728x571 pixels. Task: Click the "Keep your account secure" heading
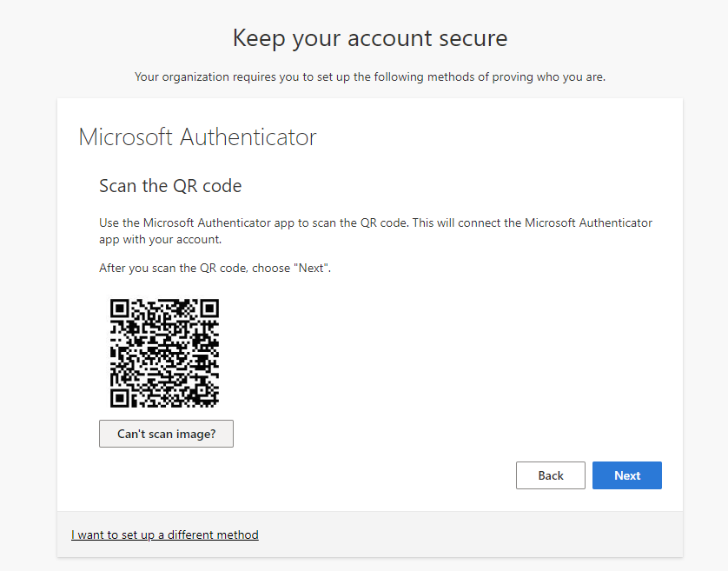coord(370,38)
